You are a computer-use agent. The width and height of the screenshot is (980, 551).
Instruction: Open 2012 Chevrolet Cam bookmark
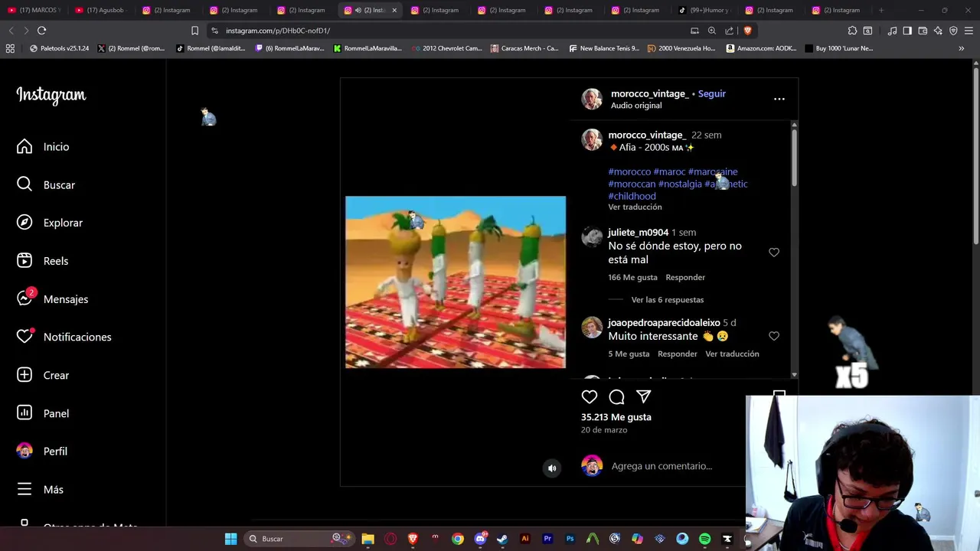tap(446, 48)
